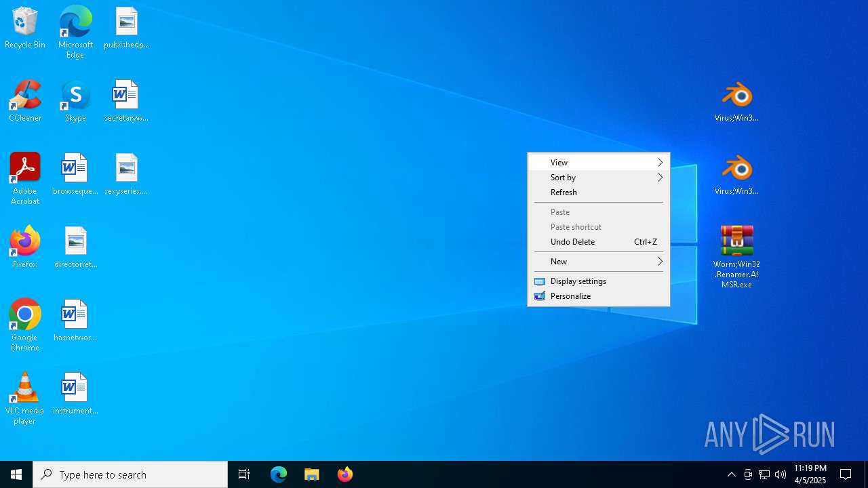Open network status in system tray
This screenshot has width=868, height=488.
pos(764,474)
